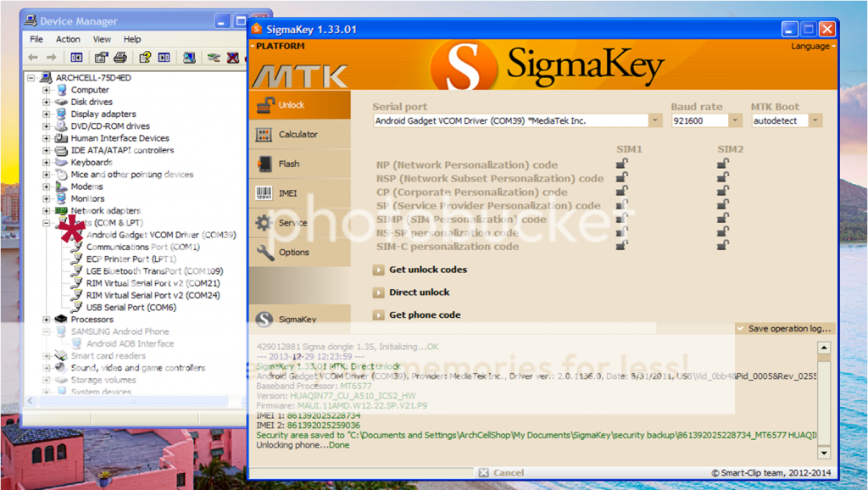The image size is (868, 490).
Task: Open the IMEI barcode section
Action: (x=264, y=193)
